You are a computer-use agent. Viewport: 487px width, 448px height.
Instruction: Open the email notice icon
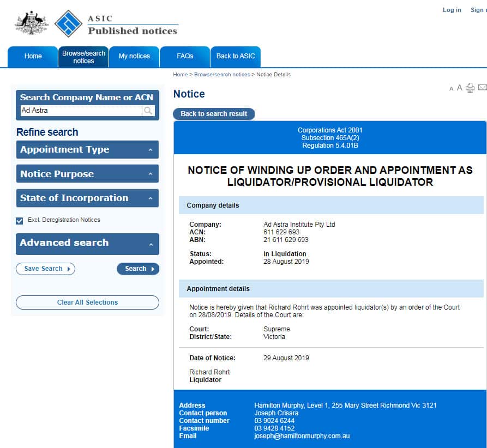click(482, 88)
